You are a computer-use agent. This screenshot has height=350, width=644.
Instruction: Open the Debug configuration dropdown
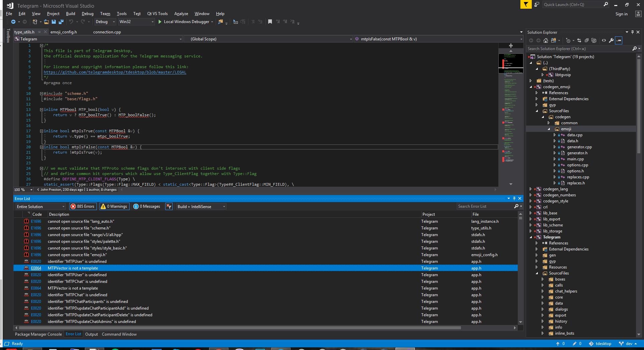[x=105, y=22]
